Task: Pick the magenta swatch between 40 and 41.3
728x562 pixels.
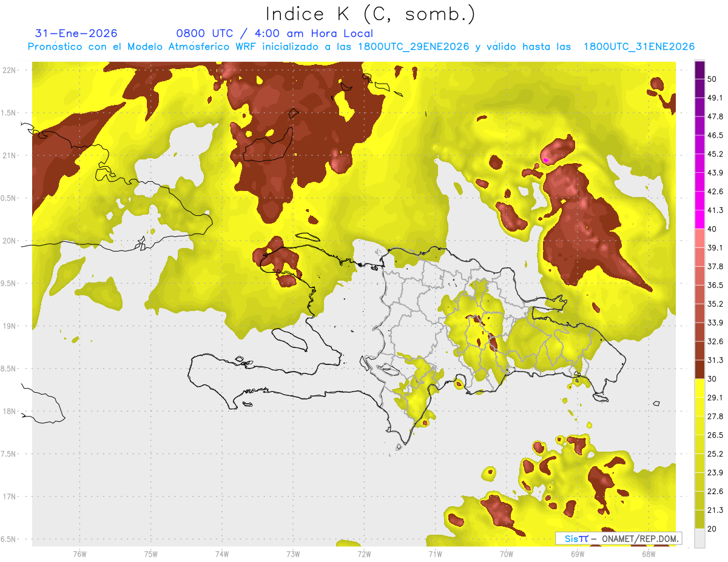Action: (x=699, y=219)
